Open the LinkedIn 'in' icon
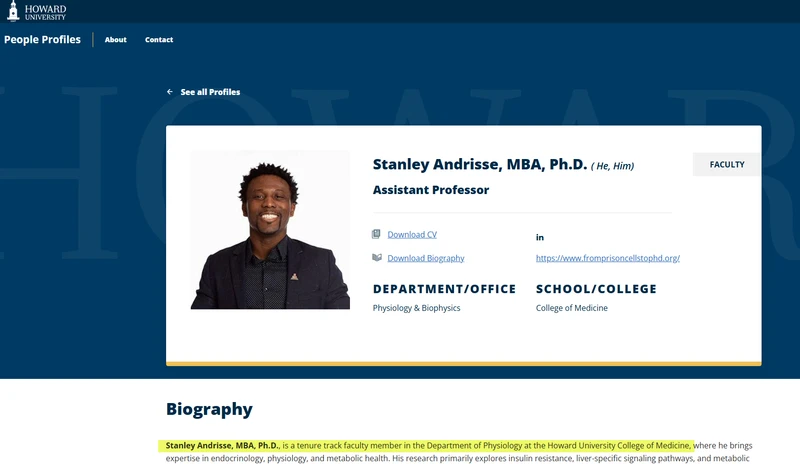Viewport: 800px width, 464px height. pos(540,237)
